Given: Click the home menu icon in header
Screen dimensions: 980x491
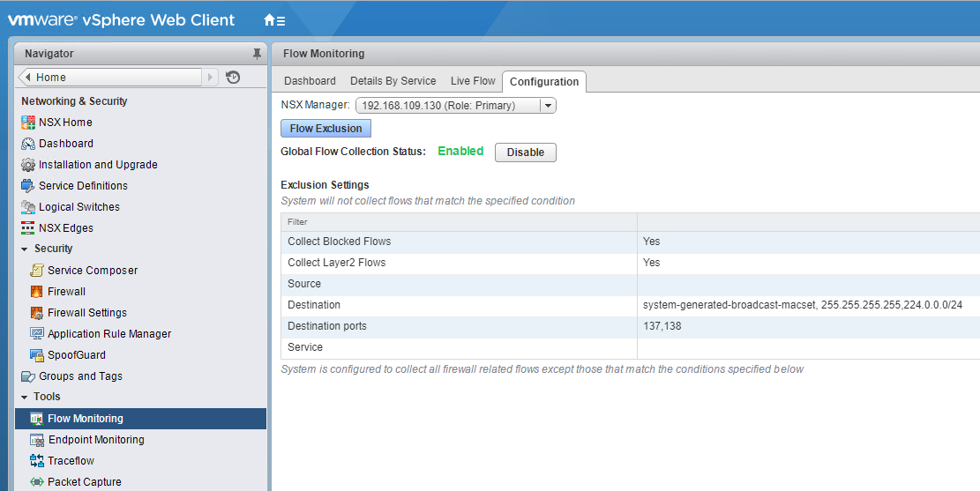Looking at the screenshot, I should [273, 20].
